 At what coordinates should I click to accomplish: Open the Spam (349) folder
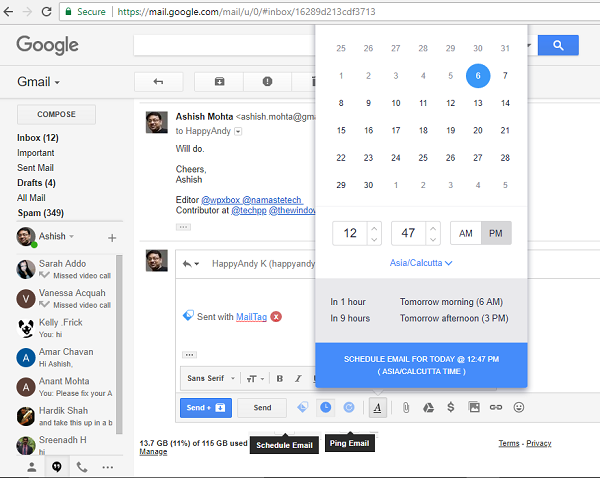tap(41, 213)
